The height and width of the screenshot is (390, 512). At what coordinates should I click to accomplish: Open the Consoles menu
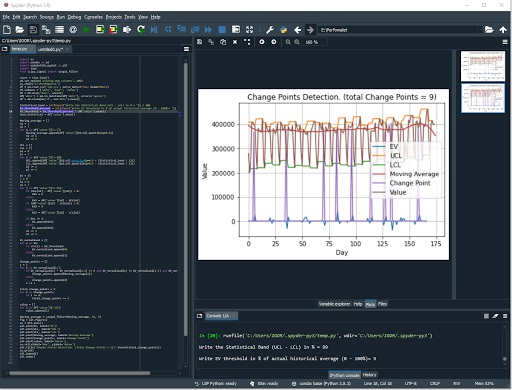click(93, 17)
